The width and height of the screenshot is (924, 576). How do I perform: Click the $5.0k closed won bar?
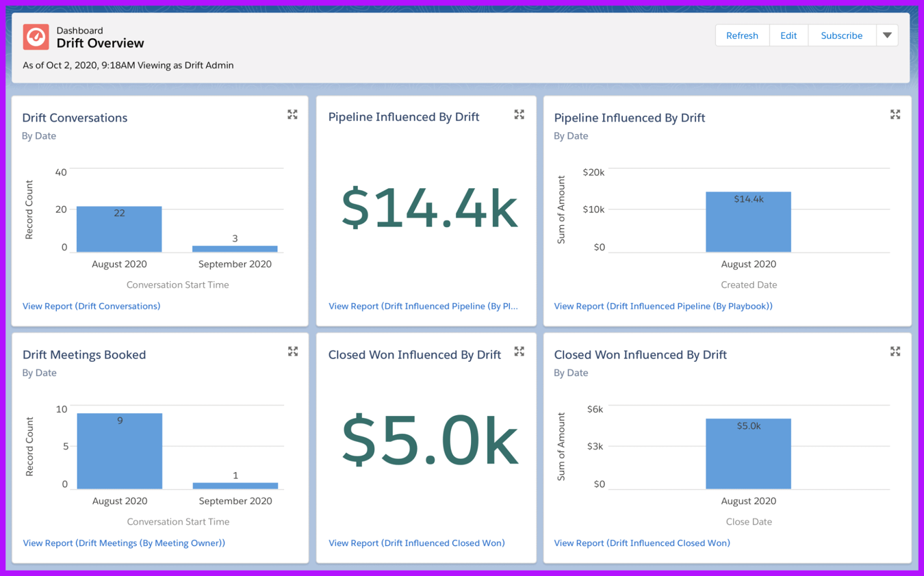[748, 454]
